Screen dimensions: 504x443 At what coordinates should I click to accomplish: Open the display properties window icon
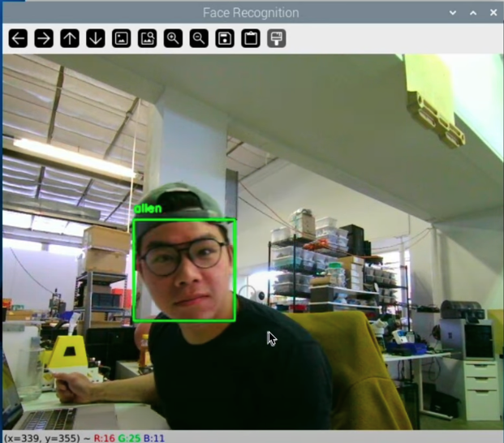tap(277, 38)
